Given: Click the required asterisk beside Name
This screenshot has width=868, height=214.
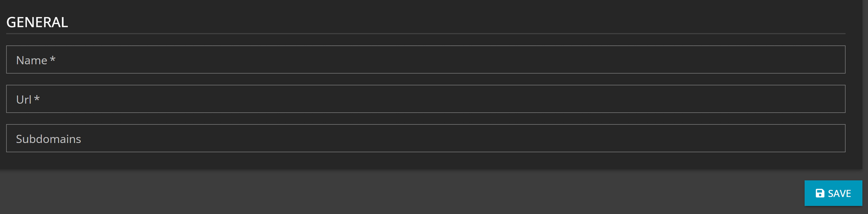Looking at the screenshot, I should coord(53,59).
